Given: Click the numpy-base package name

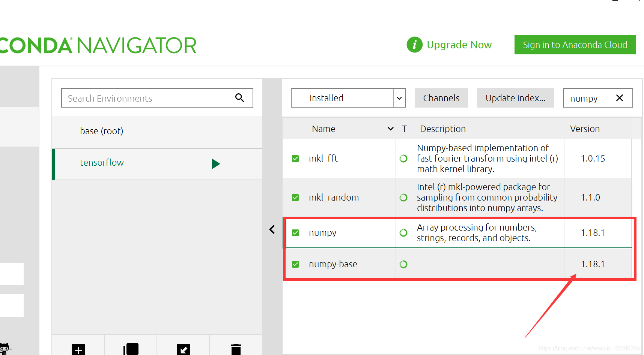Looking at the screenshot, I should click(333, 264).
